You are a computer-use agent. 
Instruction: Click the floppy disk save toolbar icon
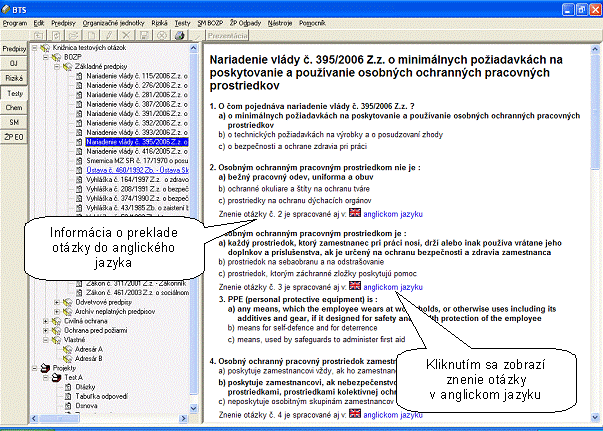tap(144, 35)
